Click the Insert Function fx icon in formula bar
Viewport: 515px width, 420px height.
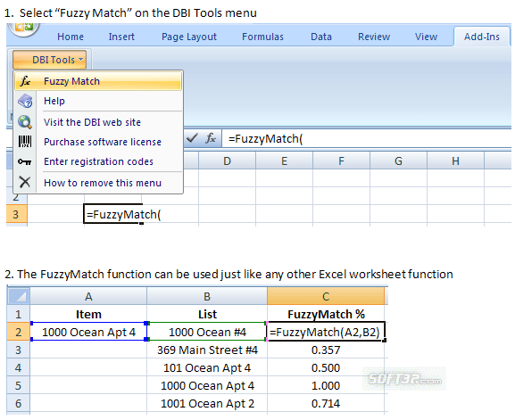pyautogui.click(x=211, y=138)
